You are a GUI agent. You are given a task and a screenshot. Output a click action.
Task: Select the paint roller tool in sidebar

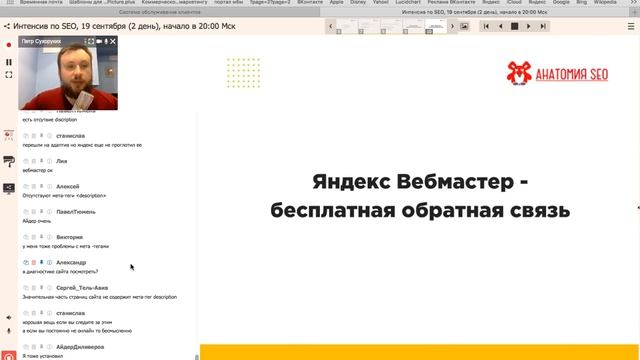point(9,162)
